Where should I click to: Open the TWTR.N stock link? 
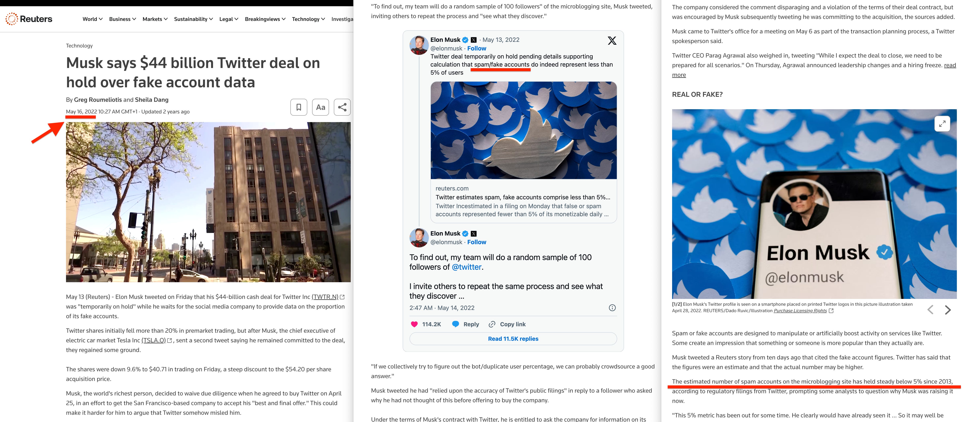coord(325,297)
